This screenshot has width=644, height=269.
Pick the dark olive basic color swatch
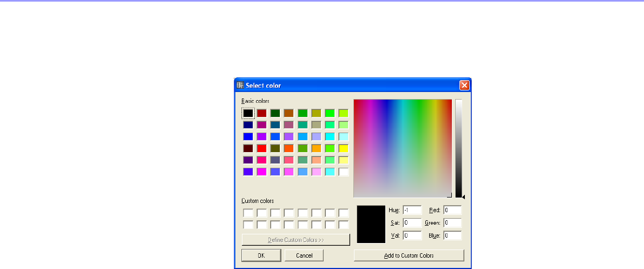[275, 148]
